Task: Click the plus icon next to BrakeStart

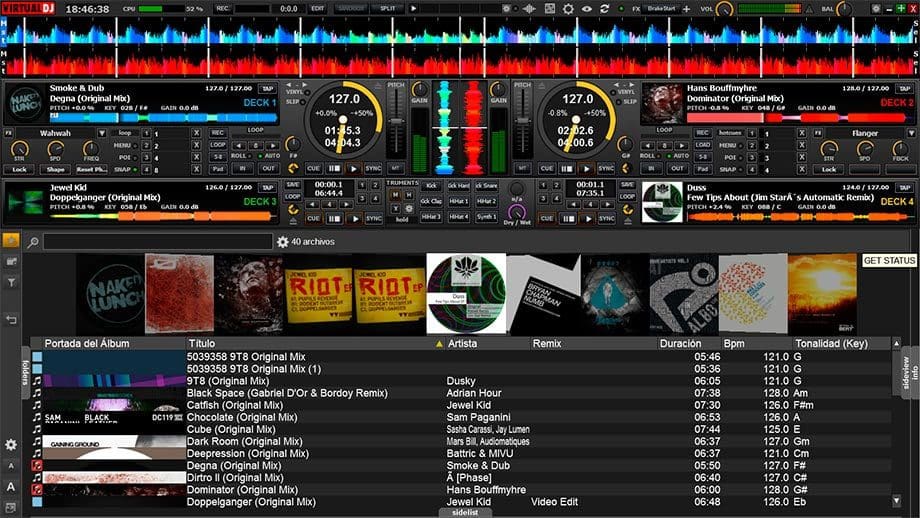Action: (686, 9)
